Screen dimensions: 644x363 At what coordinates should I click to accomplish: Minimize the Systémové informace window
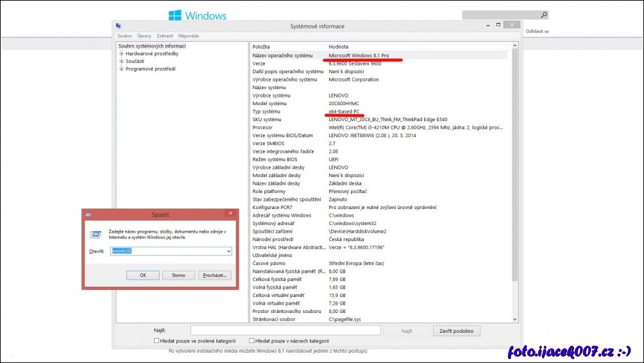[484, 26]
